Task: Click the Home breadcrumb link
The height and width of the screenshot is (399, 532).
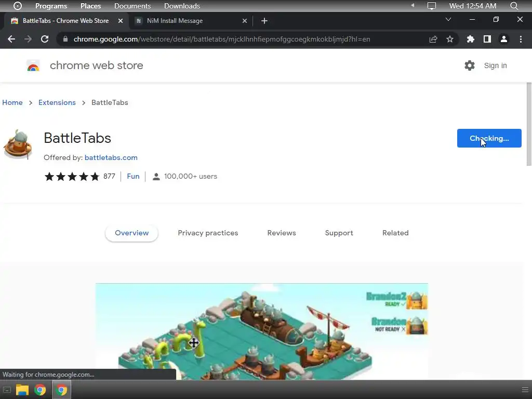Action: (x=12, y=102)
